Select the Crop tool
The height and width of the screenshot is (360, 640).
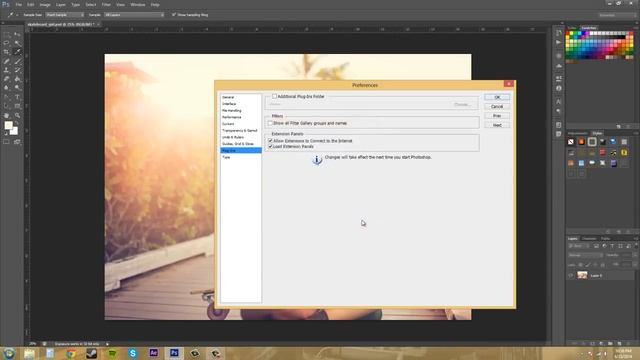(x=6, y=52)
